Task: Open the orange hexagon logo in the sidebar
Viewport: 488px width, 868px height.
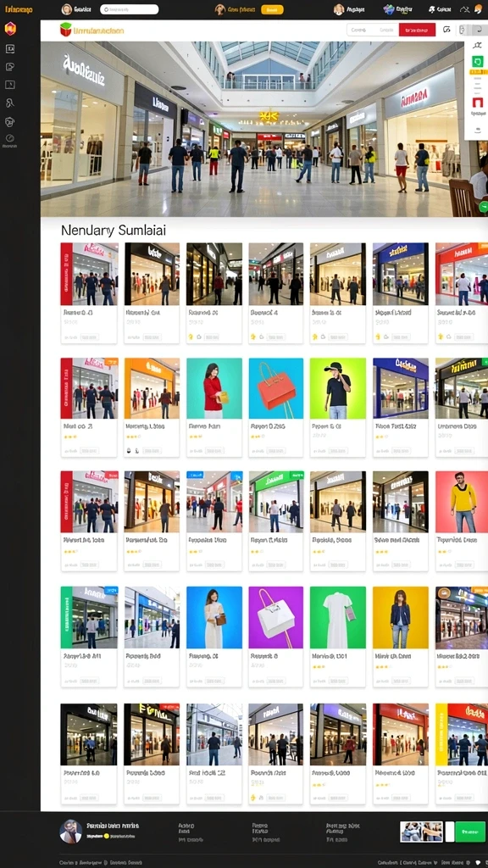Action: tap(10, 29)
